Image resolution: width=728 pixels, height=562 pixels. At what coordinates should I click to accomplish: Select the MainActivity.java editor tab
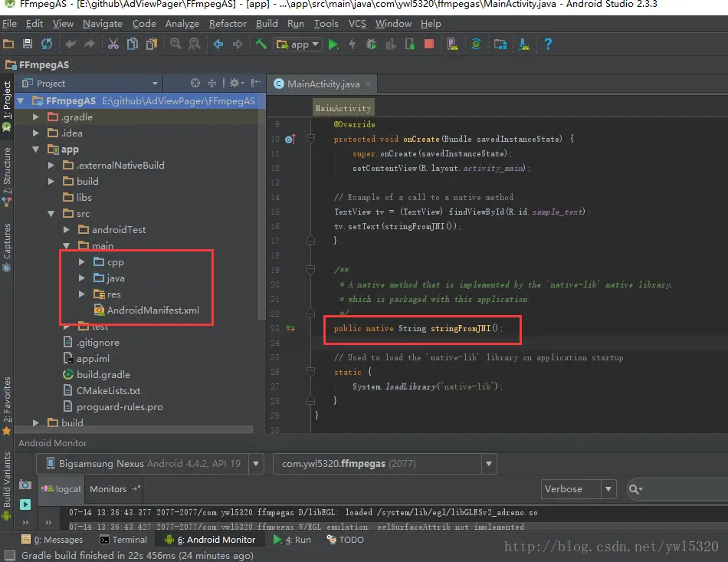322,84
